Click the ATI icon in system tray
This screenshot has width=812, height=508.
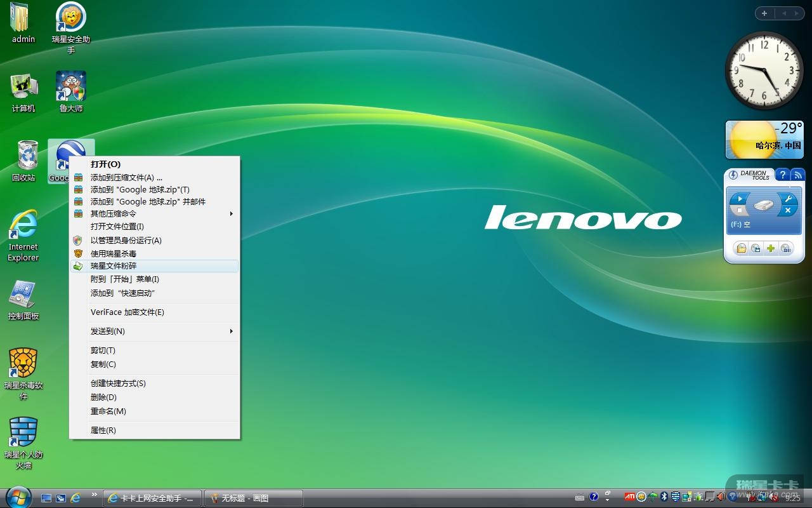pyautogui.click(x=630, y=497)
